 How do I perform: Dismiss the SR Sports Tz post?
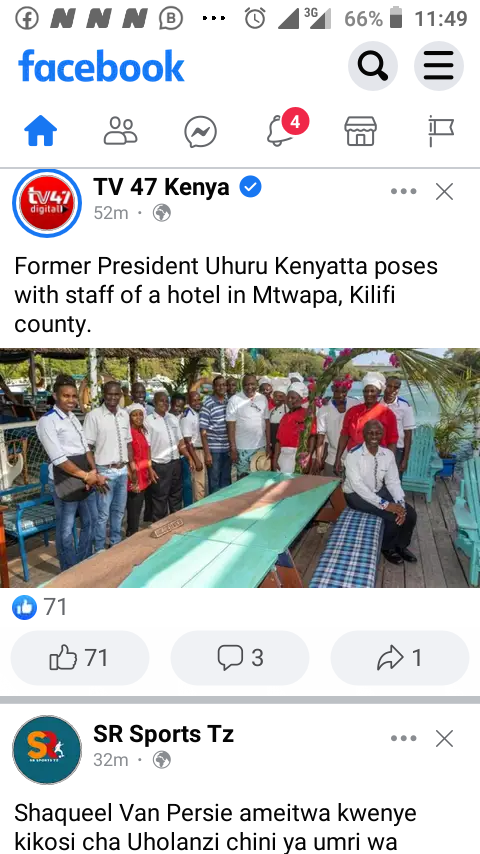coord(445,739)
